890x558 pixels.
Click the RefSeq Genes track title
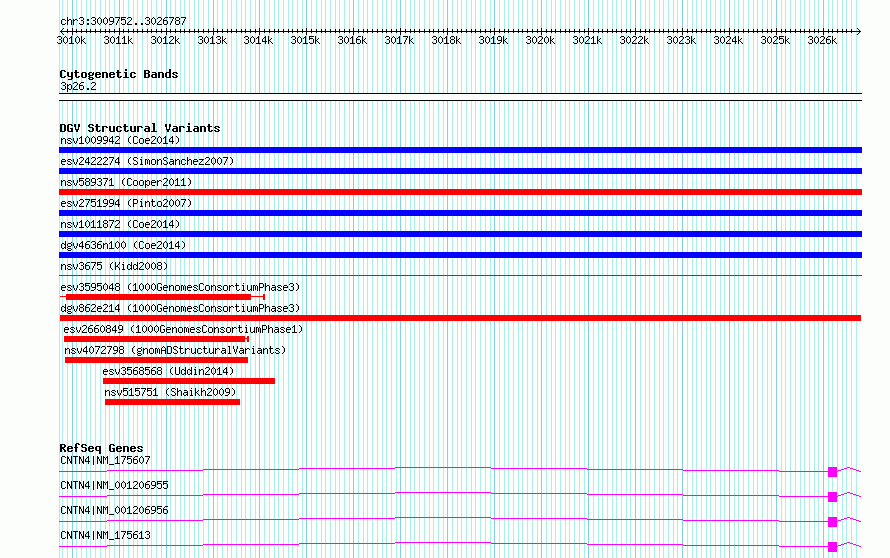[101, 448]
